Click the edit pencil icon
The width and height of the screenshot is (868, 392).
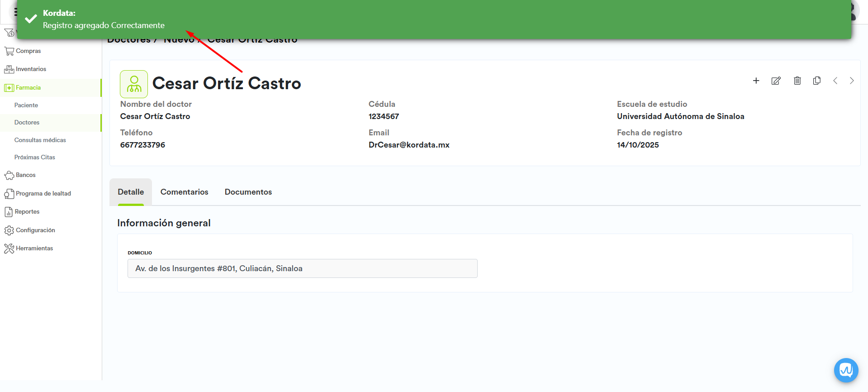pos(776,81)
